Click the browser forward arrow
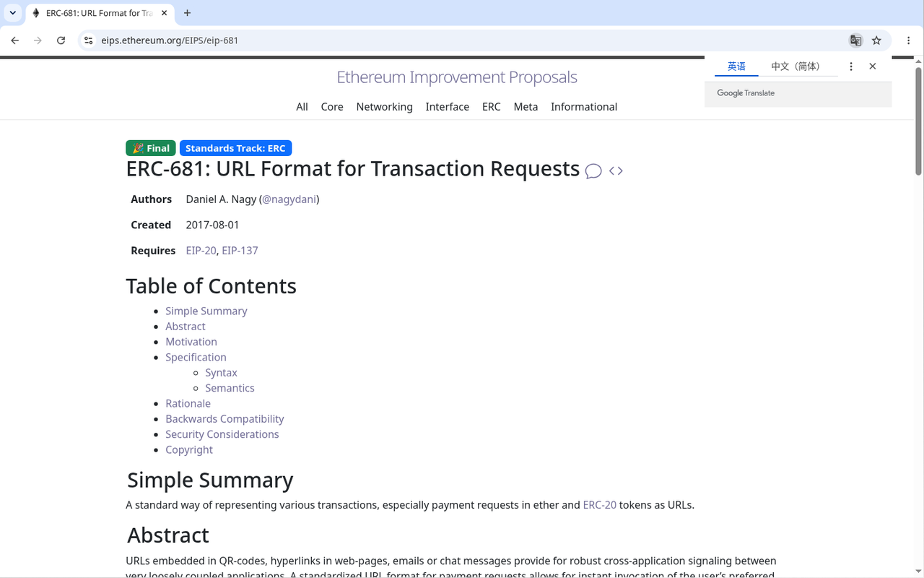 38,40
